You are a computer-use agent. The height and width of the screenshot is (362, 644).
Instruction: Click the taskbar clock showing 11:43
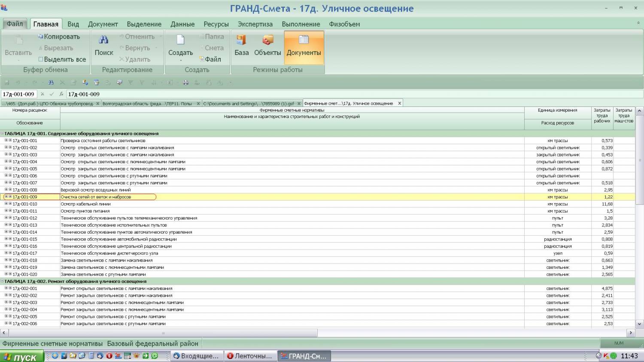[x=629, y=356]
